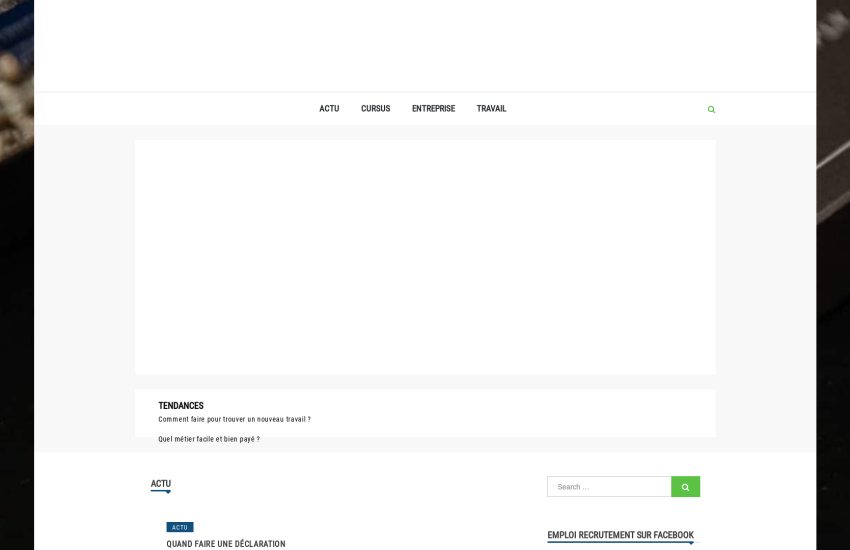Select ENTREPRISE in the top navigation
The width and height of the screenshot is (850, 550).
(x=433, y=109)
